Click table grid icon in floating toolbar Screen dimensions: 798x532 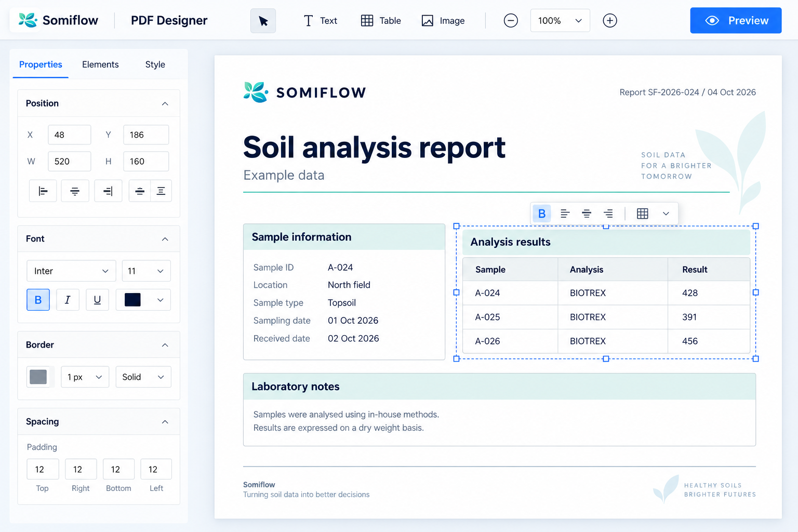coord(643,214)
